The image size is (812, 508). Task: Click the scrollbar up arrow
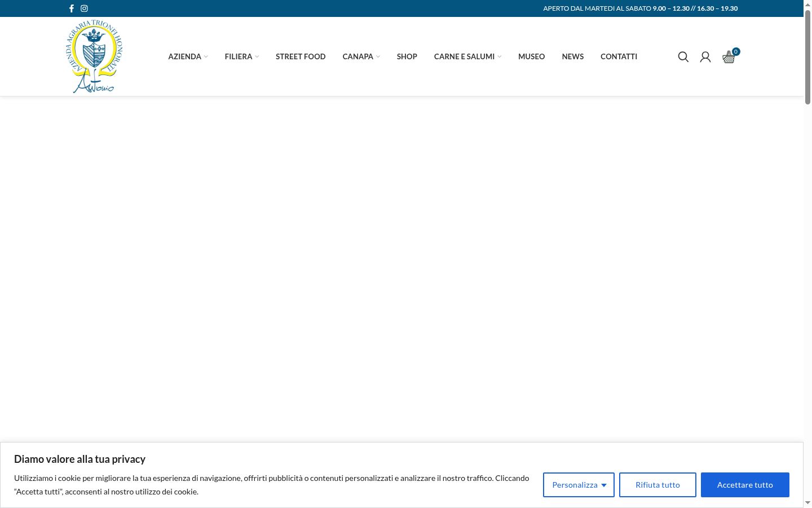coord(807,4)
